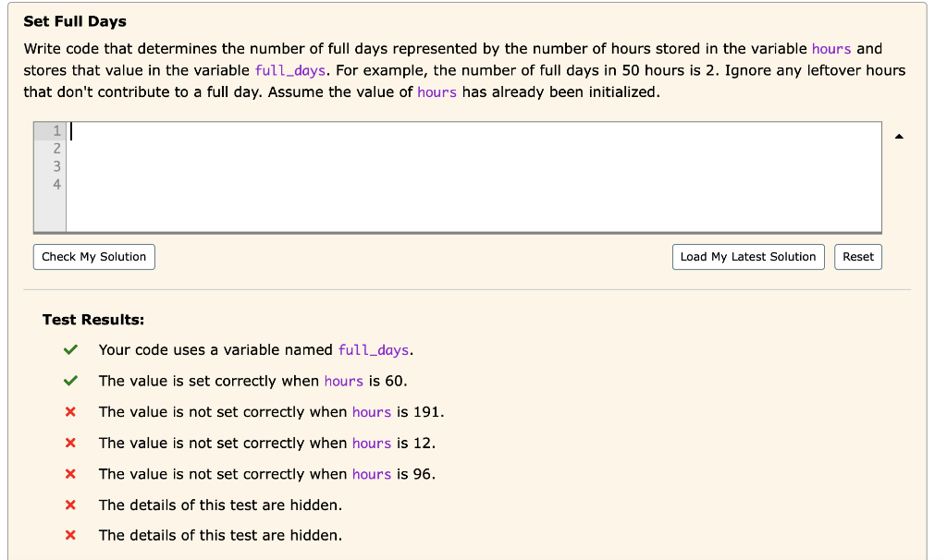Select line number 1 in the editor gutter
Image resolution: width=947 pixels, height=560 pixels.
[55, 130]
